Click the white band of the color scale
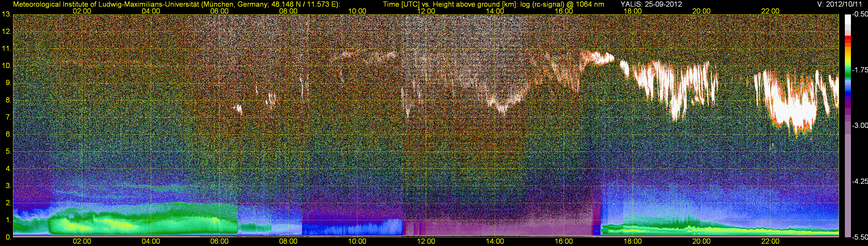 click(x=848, y=20)
